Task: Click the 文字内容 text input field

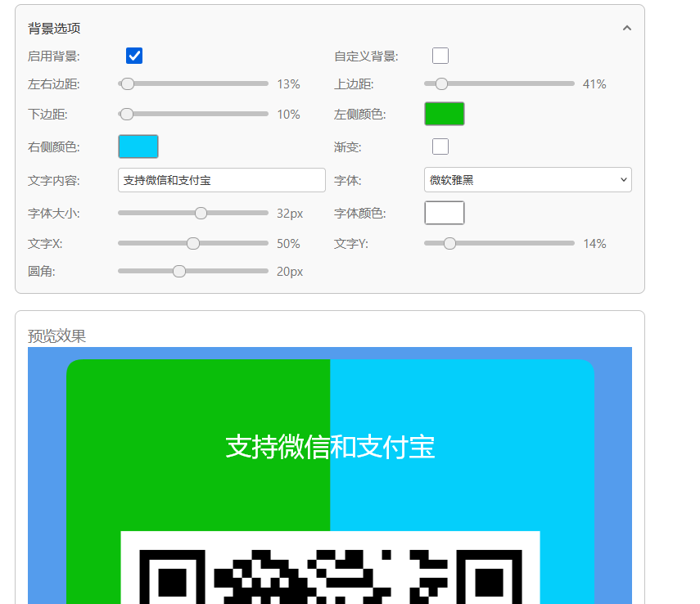Action: (221, 180)
